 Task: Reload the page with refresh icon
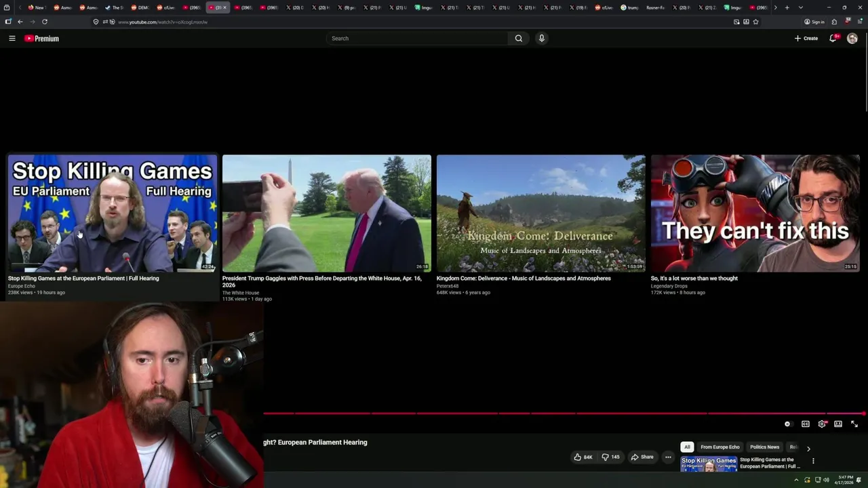[45, 22]
